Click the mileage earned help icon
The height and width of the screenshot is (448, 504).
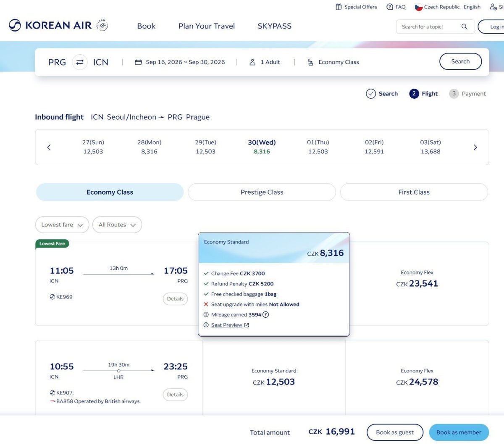(266, 315)
